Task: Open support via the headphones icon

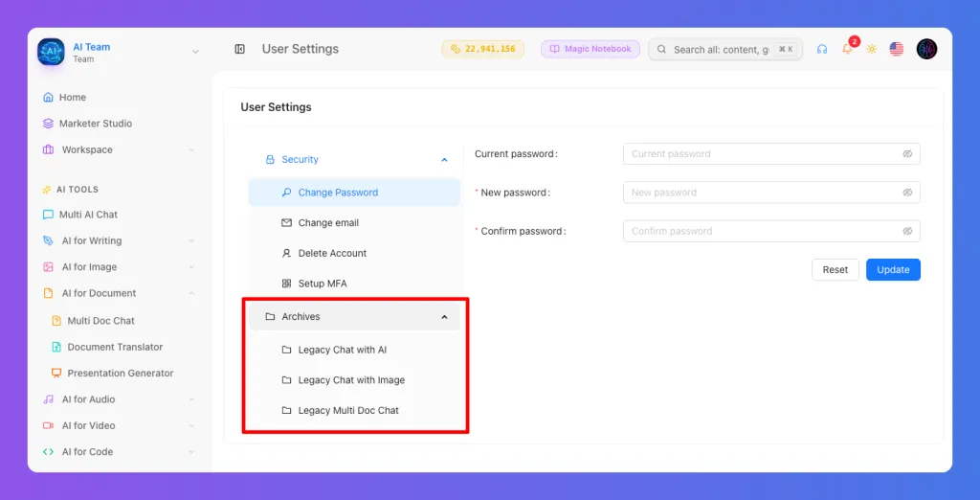Action: tap(822, 50)
